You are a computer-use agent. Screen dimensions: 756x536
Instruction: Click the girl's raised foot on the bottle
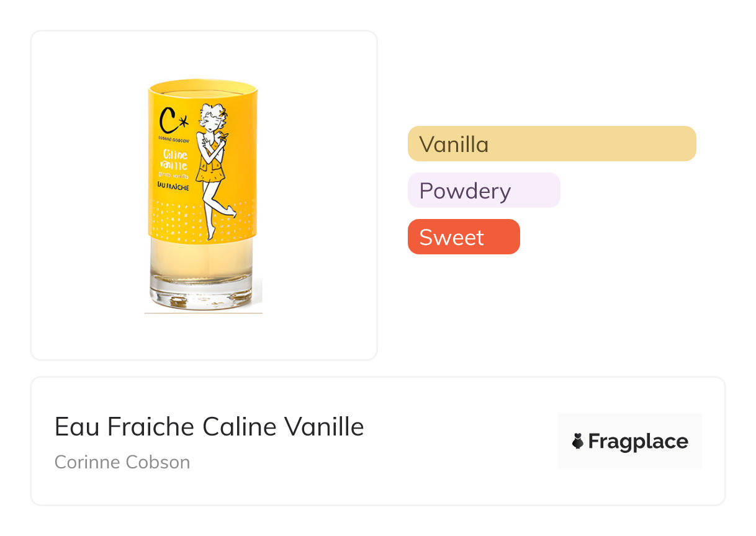230,213
